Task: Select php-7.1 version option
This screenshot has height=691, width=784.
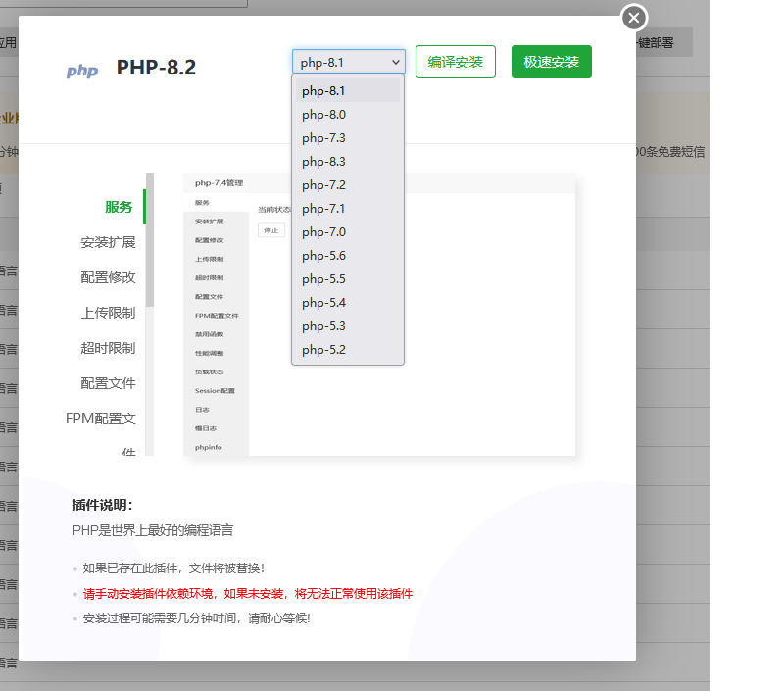Action: coord(348,209)
